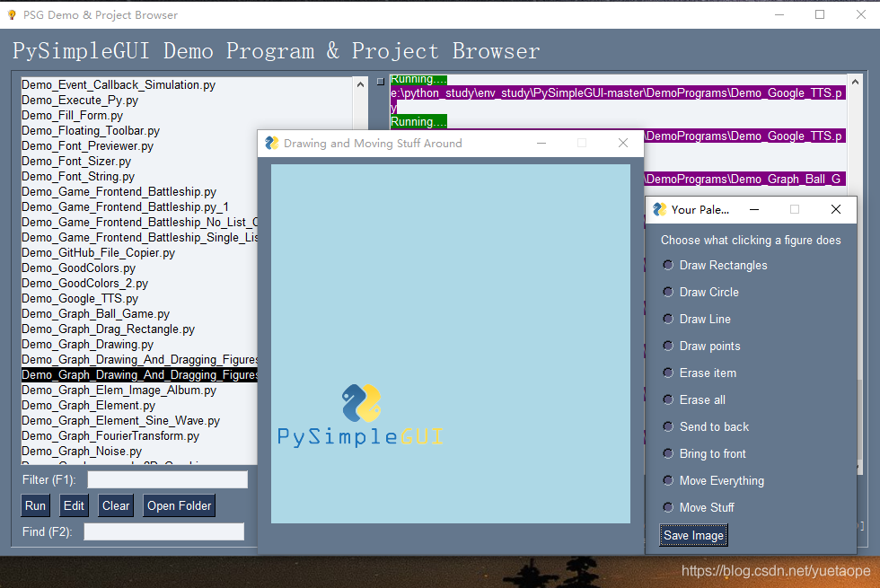Click the Save Image button
Viewport: 880px width, 588px height.
[x=693, y=535]
